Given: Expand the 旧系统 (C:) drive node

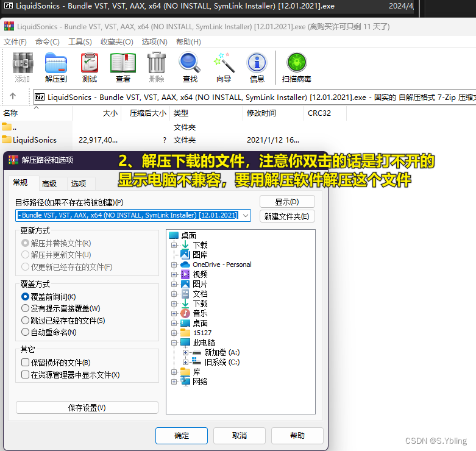Looking at the screenshot, I should point(185,362).
